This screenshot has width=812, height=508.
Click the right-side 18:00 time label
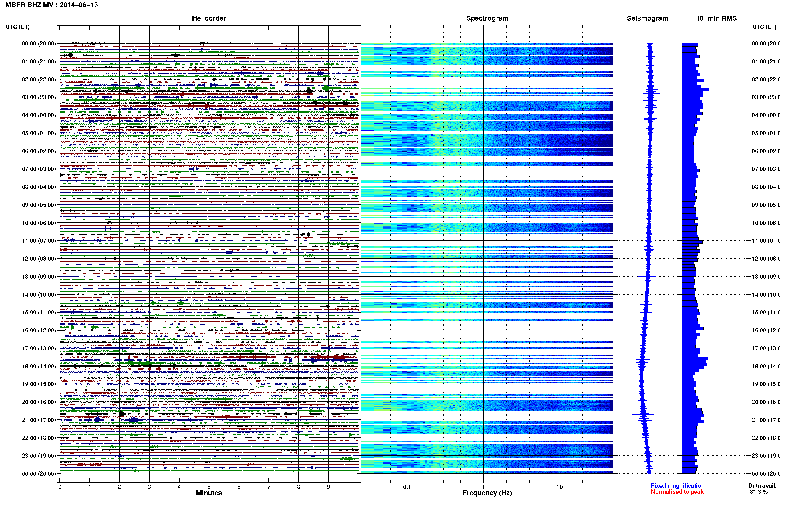click(x=765, y=366)
